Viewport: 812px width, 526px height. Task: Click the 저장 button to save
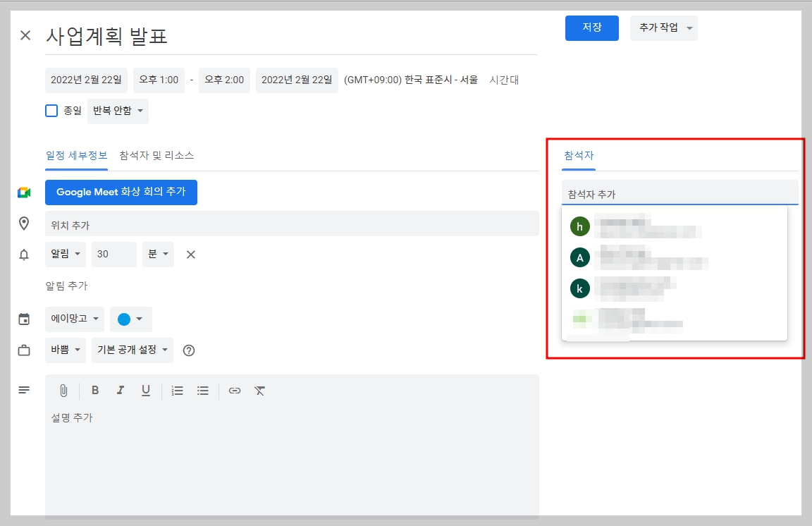[591, 28]
